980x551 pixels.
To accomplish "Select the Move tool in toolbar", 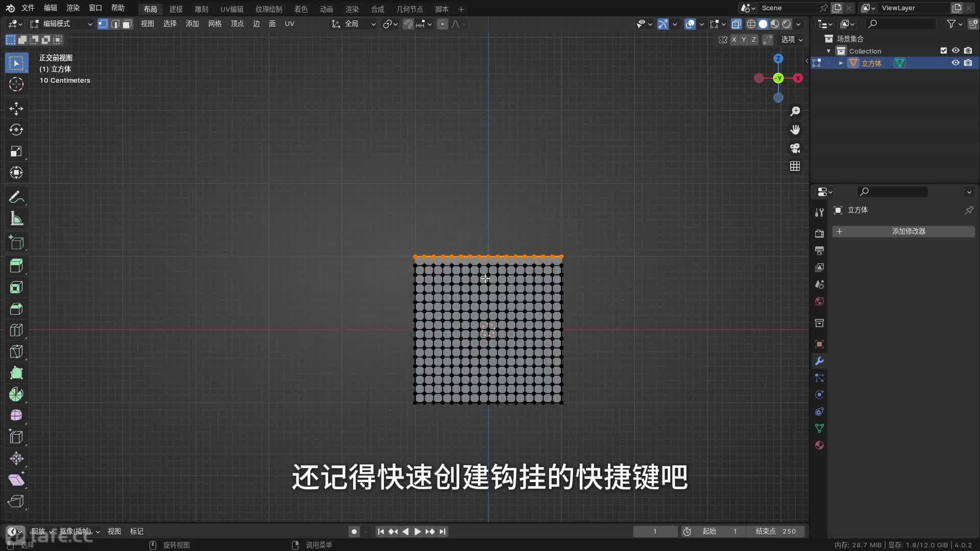I will pyautogui.click(x=16, y=108).
